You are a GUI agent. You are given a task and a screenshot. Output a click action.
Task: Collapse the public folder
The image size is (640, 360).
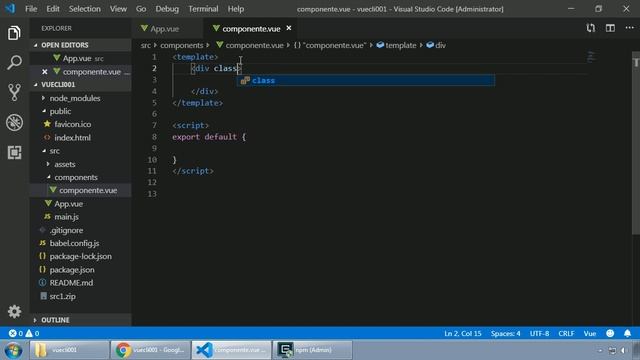[x=81, y=111]
